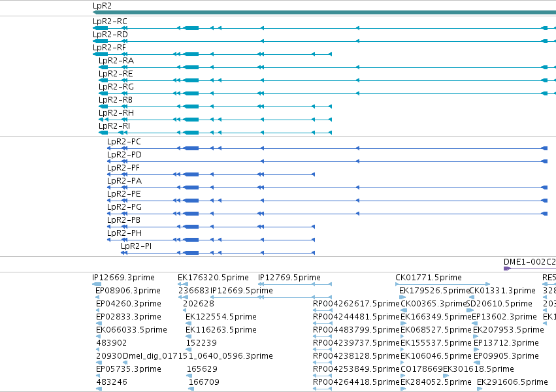Click the EK068527.5prime label
556x392 pixels.
pyautogui.click(x=436, y=330)
